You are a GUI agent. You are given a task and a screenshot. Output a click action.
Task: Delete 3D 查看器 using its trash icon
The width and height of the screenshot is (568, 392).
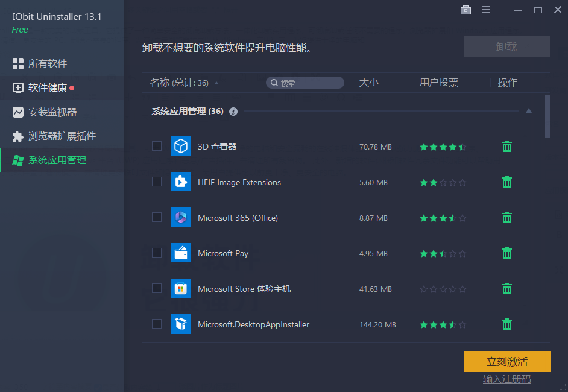506,147
